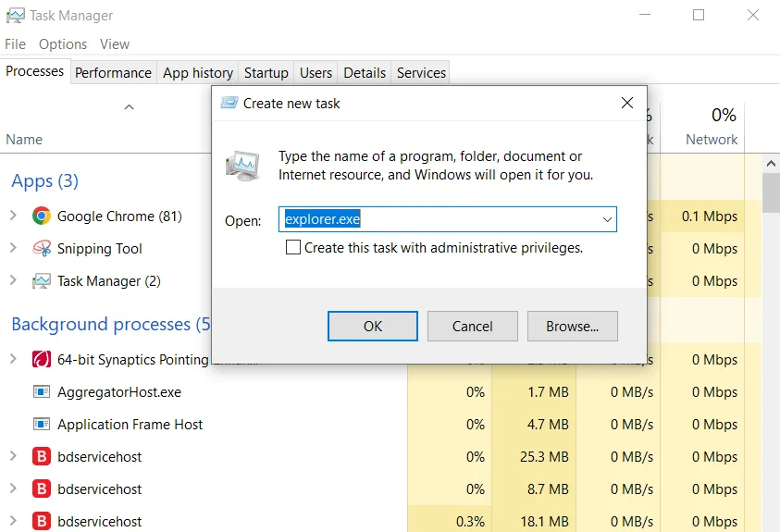Click the 8.7 MB memory value
780x532 pixels.
point(548,489)
